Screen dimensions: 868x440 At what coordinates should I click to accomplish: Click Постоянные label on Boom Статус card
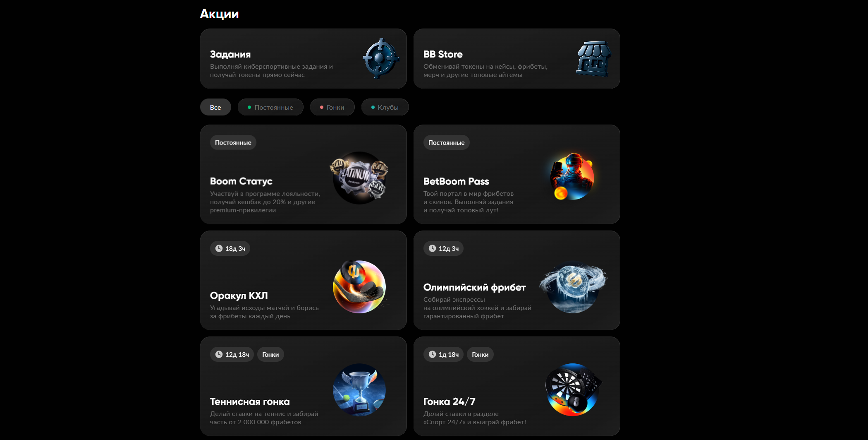coord(233,142)
